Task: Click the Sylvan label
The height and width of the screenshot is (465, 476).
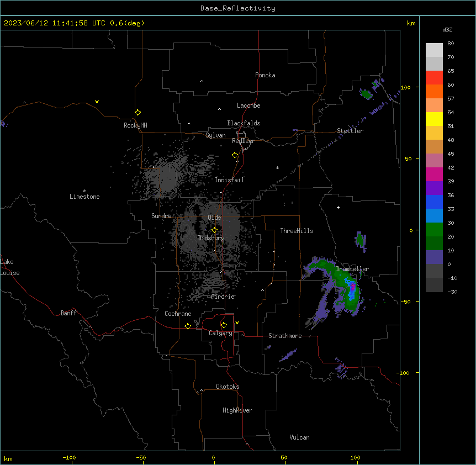Action: tap(215, 135)
